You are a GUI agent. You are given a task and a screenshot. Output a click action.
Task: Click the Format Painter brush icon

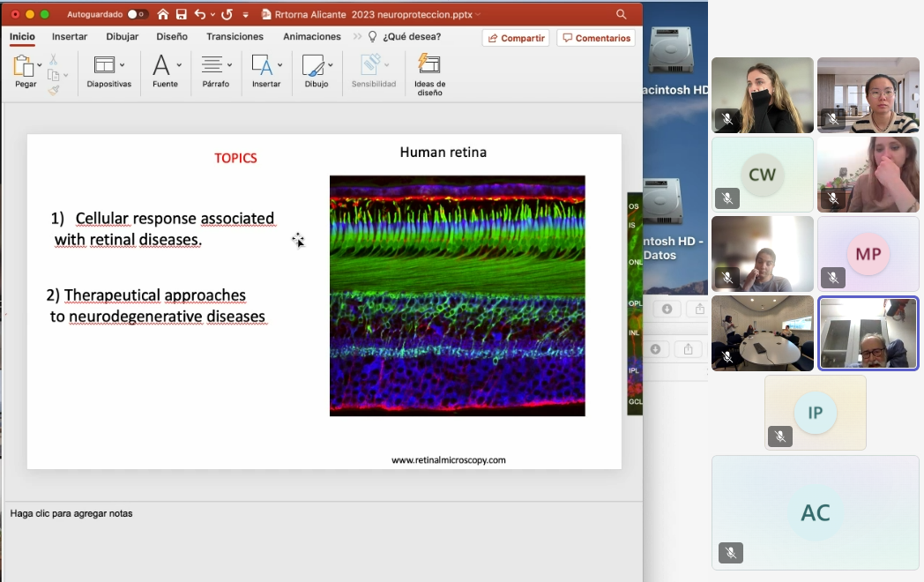(x=54, y=90)
